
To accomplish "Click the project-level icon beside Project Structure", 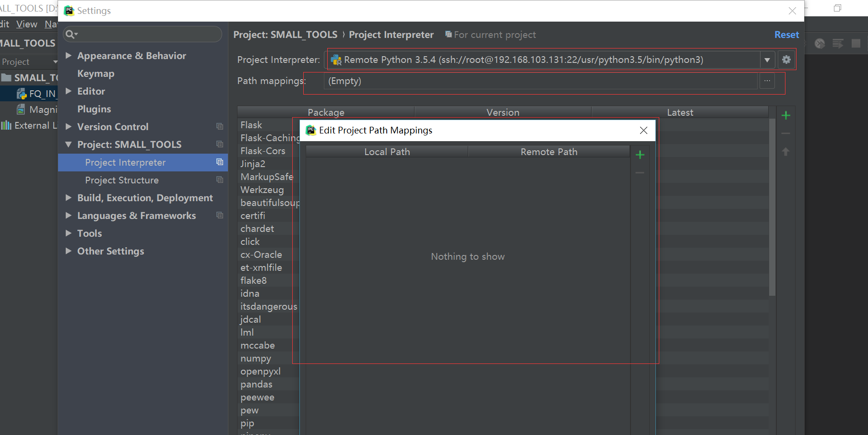I will pos(220,180).
